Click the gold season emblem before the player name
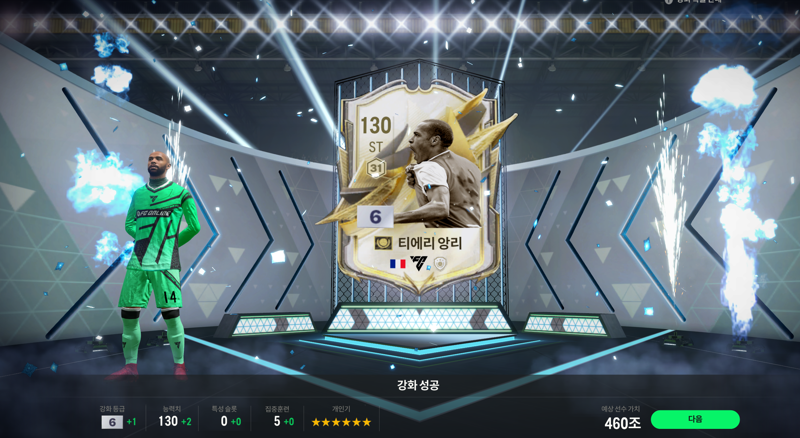This screenshot has height=438, width=800. (x=383, y=242)
